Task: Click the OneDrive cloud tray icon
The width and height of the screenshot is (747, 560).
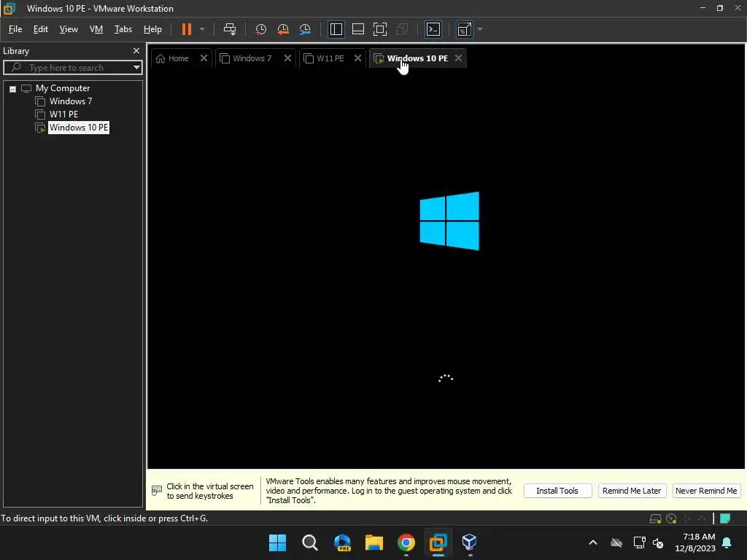Action: pos(616,542)
